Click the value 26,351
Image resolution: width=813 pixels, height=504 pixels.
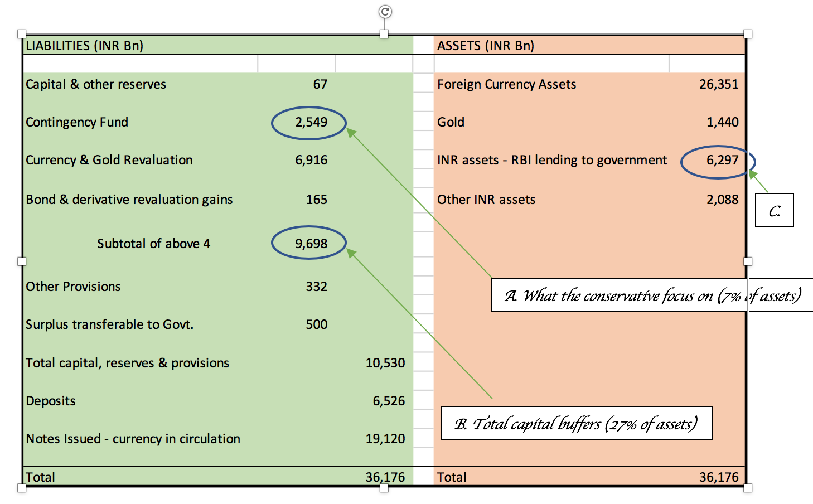pyautogui.click(x=719, y=84)
